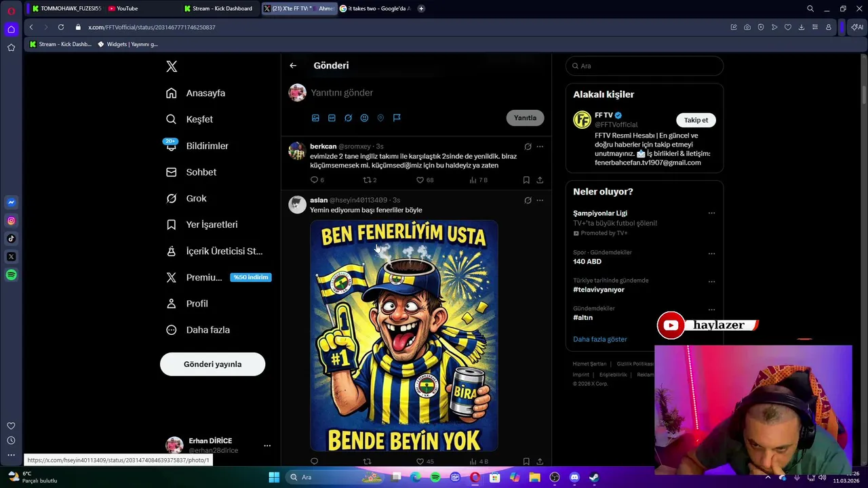868x488 pixels.
Task: Open aslan profile avatar
Action: click(x=297, y=205)
